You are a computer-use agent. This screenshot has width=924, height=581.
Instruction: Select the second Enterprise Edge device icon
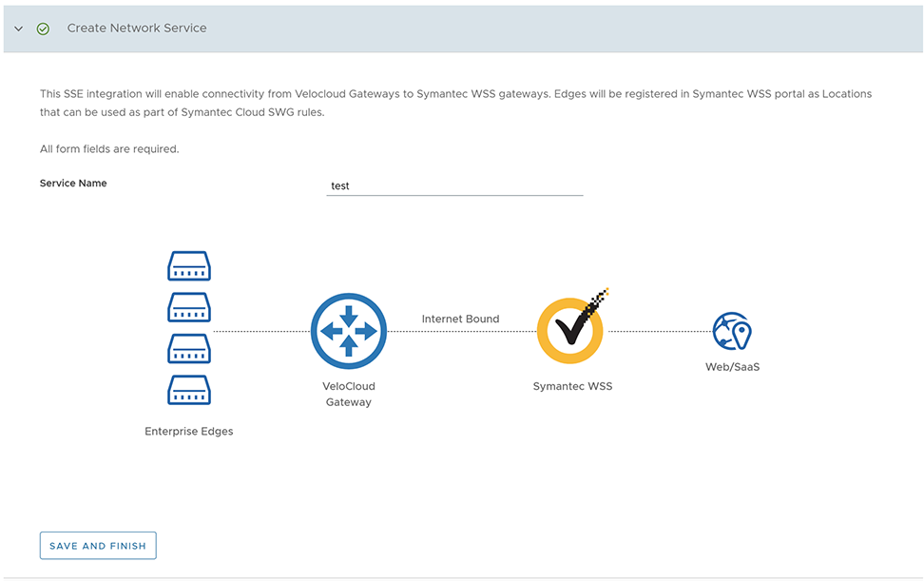(x=189, y=307)
